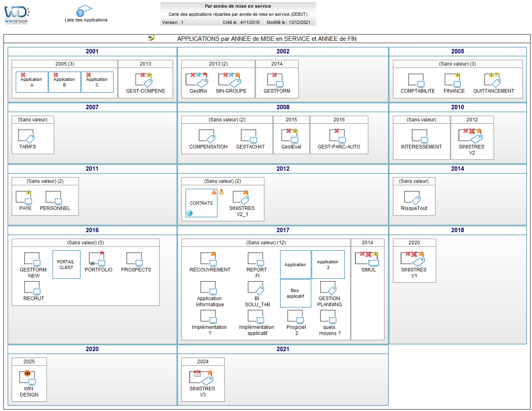Select the GestEval application icon
This screenshot has width=532, height=411.
point(291,136)
